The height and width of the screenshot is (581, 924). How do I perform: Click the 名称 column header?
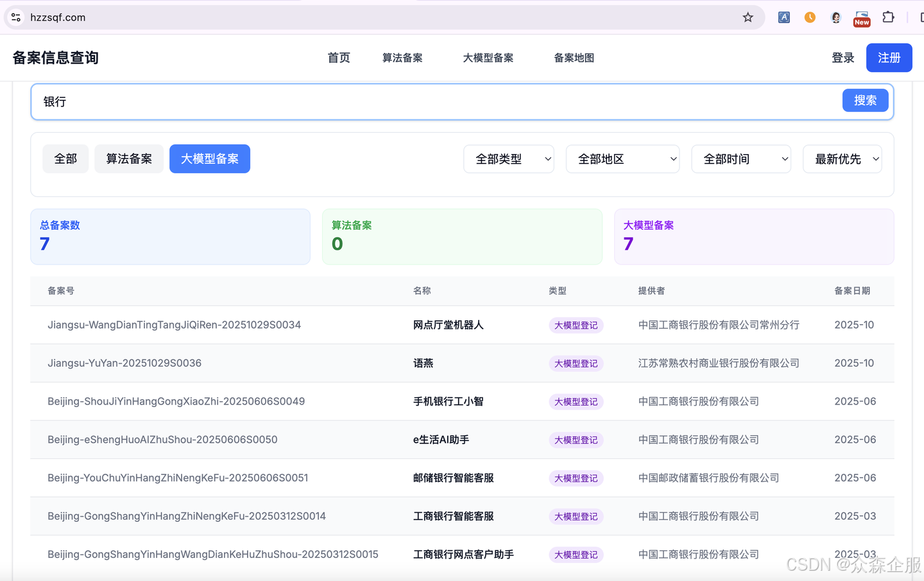(x=422, y=291)
